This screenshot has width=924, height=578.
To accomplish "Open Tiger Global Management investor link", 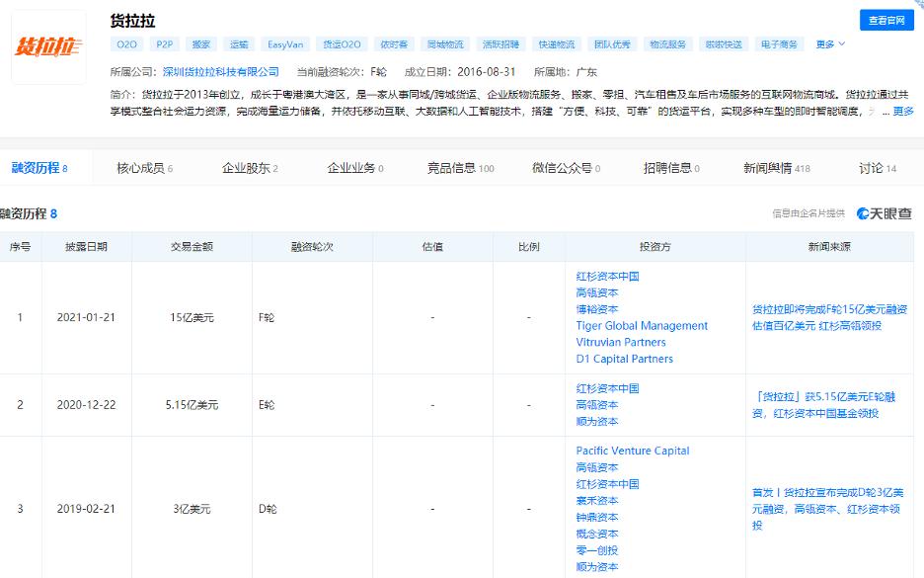I will coord(642,326).
